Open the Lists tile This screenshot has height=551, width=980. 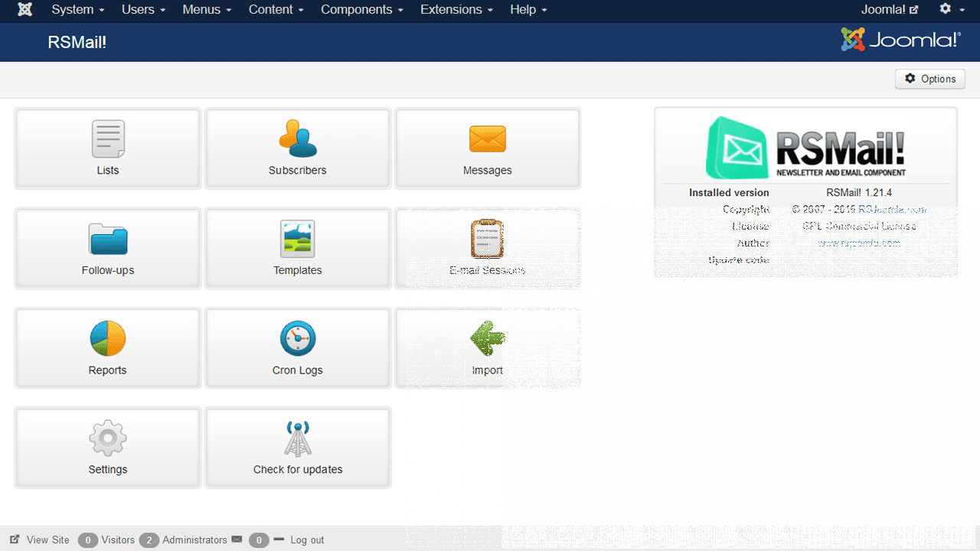(108, 148)
